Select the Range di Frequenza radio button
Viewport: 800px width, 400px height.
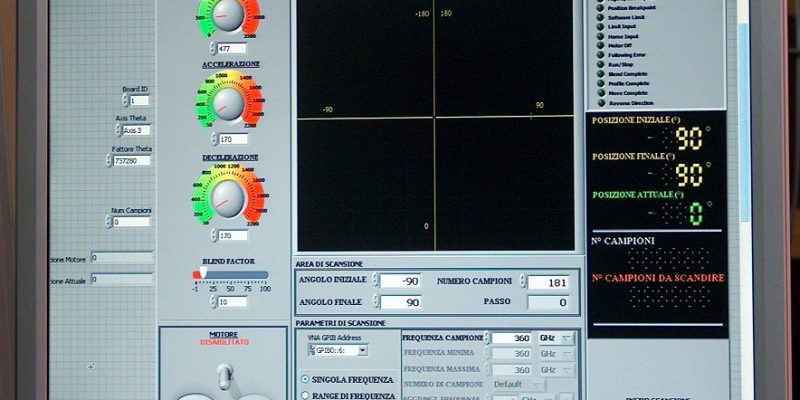coord(305,395)
